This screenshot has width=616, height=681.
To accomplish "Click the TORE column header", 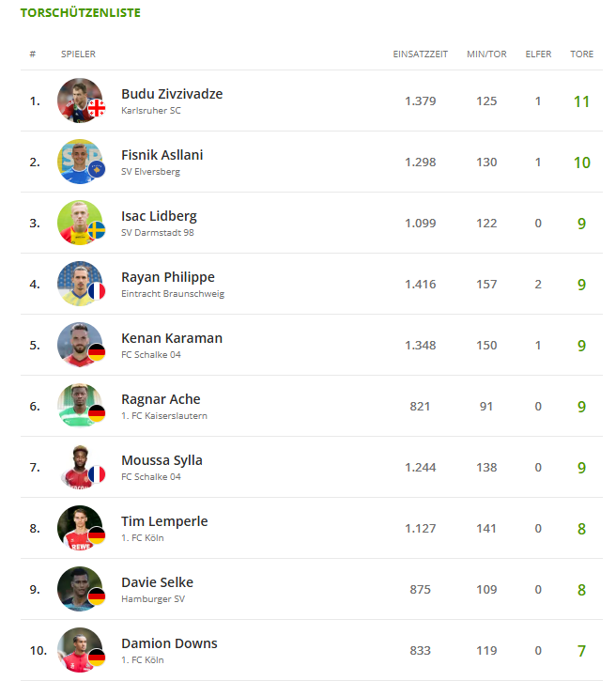I will click(x=581, y=54).
